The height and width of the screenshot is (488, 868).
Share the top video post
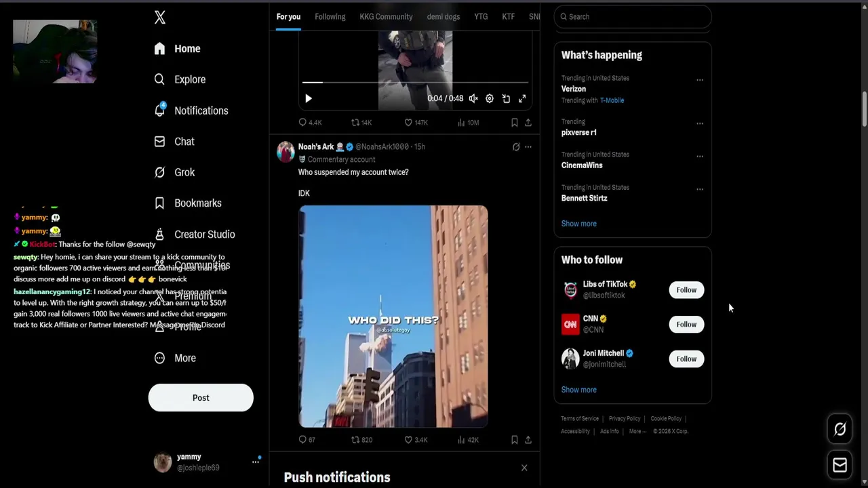point(528,123)
